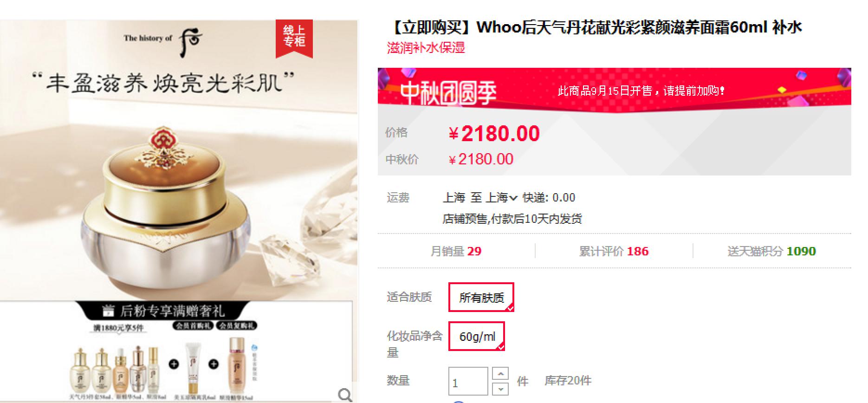Image resolution: width=868 pixels, height=403 pixels.
Task: Decrease quantity with the down arrow
Action: coord(500,389)
